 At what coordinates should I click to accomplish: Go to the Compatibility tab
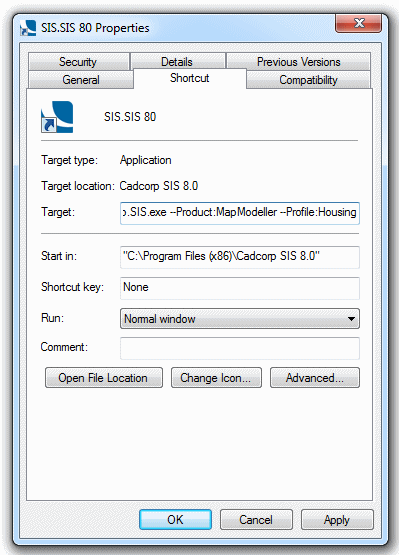click(x=308, y=80)
